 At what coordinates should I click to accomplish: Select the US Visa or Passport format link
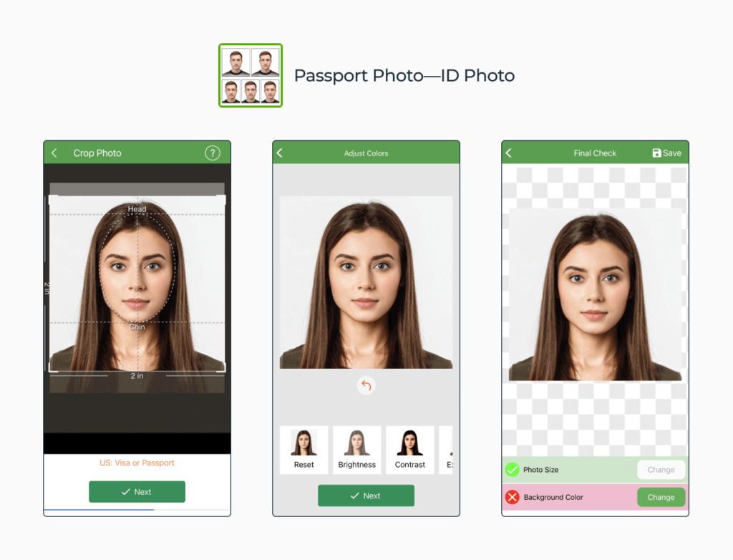(137, 463)
